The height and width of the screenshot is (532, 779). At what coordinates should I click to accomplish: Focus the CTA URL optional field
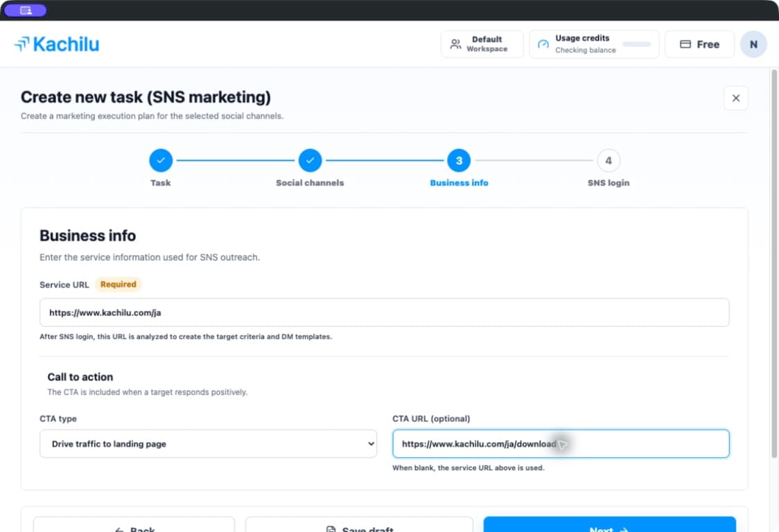(x=561, y=443)
